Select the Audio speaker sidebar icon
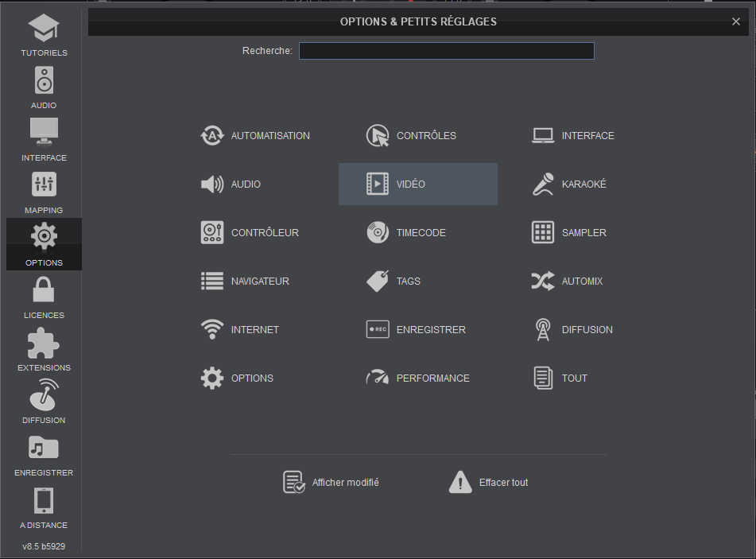The image size is (756, 559). pos(44,81)
